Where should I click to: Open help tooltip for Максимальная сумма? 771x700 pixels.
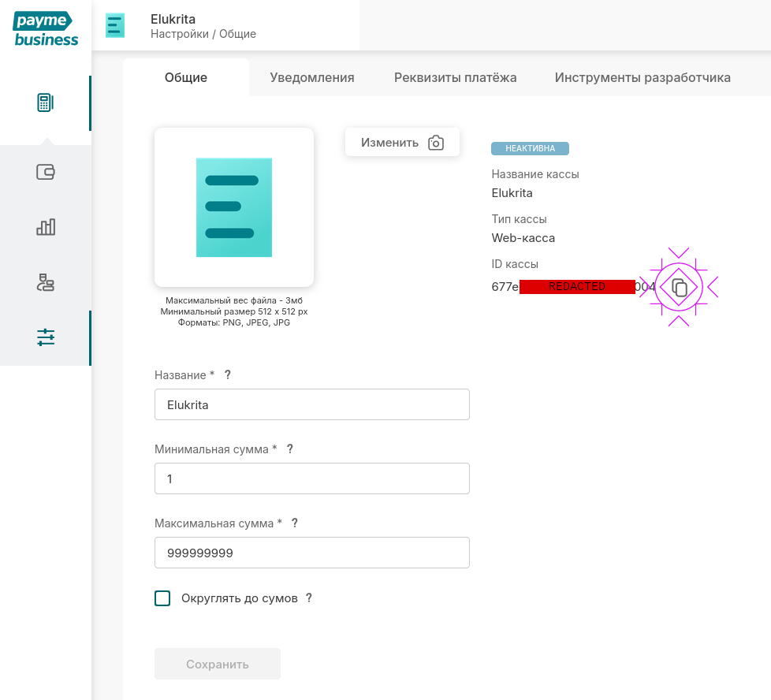(294, 523)
